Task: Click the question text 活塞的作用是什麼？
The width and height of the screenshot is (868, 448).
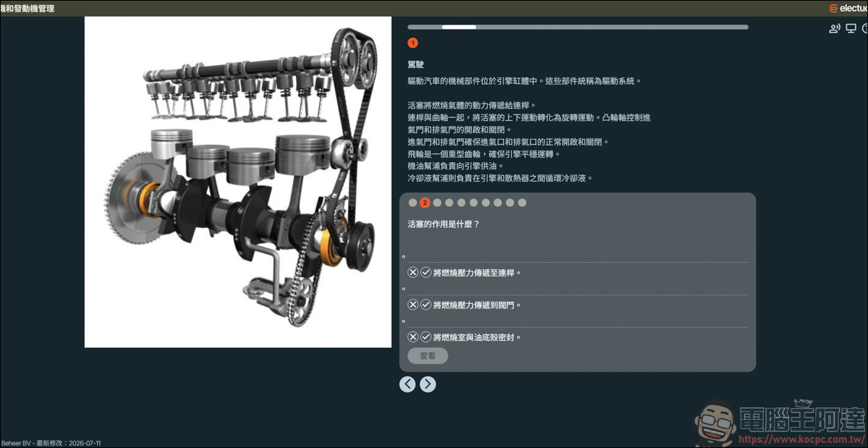Action: 444,224
